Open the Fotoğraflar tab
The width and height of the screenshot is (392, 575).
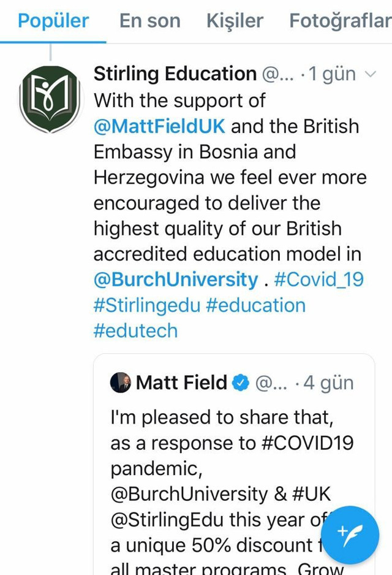340,21
